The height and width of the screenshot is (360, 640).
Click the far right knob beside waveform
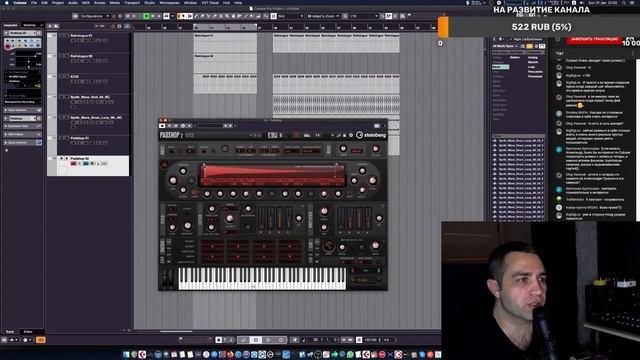[x=372, y=180]
